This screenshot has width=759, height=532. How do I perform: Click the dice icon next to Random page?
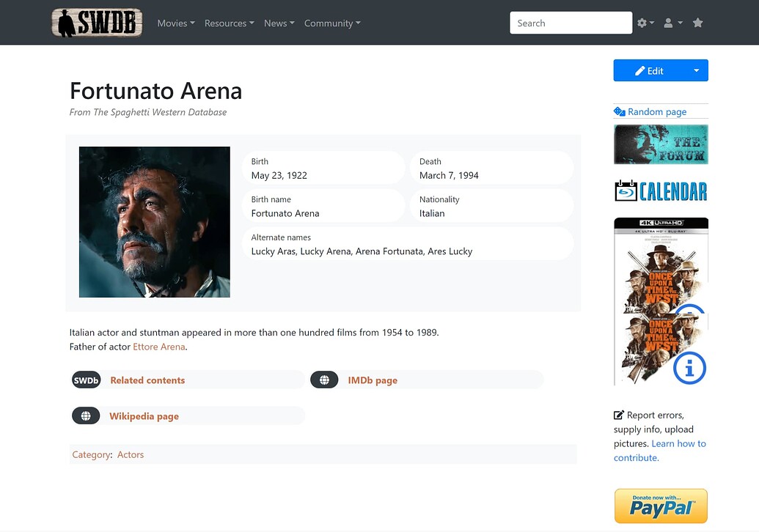point(620,111)
